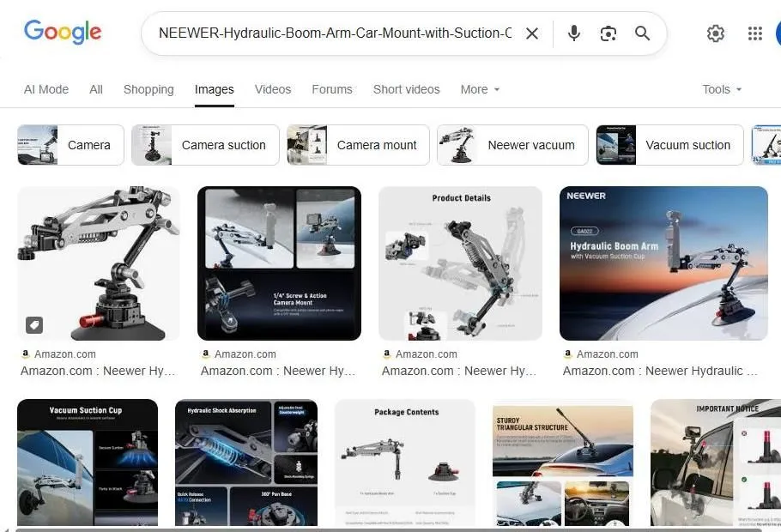Open the Important Notice image
Screen dimensions: 781x532
point(716,462)
